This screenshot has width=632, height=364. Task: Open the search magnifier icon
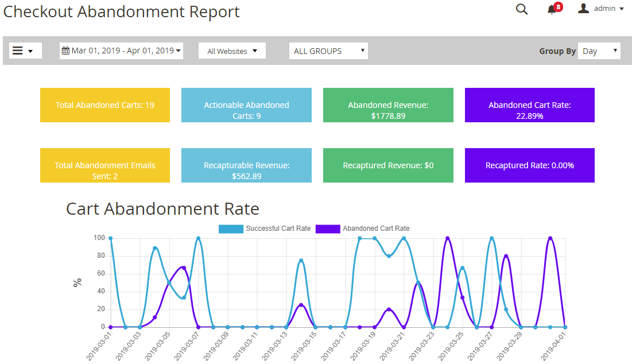[x=522, y=9]
